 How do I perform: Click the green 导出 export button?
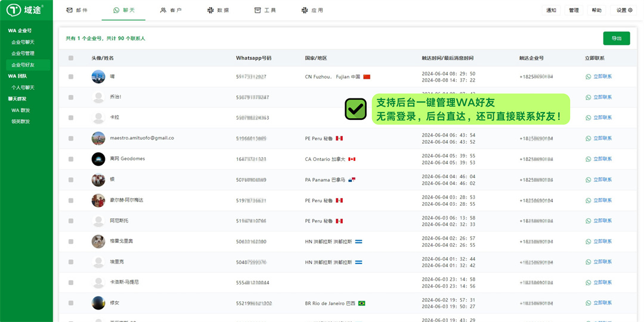pos(616,38)
